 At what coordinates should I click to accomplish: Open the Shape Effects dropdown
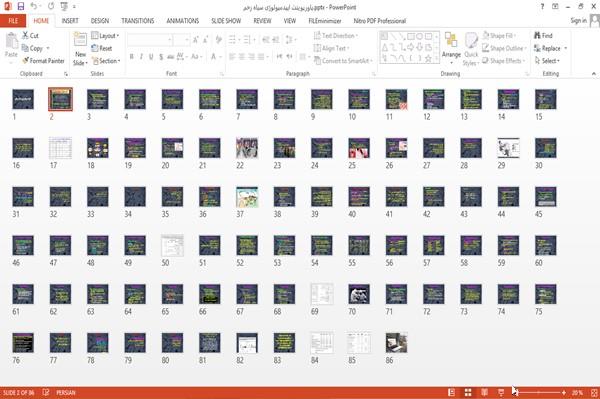[504, 61]
